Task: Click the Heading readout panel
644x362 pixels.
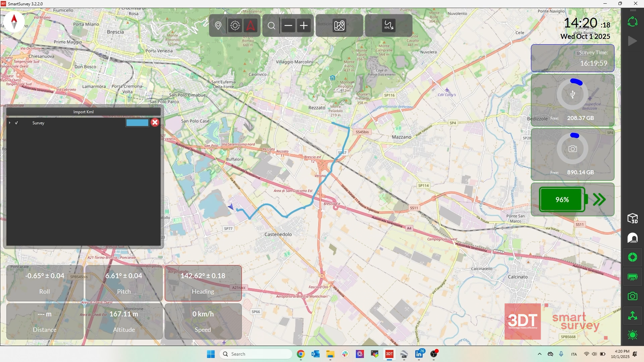Action: point(203,283)
